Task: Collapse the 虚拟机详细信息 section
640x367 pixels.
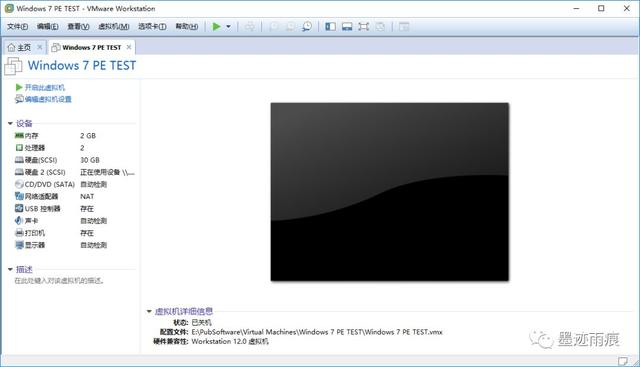Action: [x=149, y=311]
